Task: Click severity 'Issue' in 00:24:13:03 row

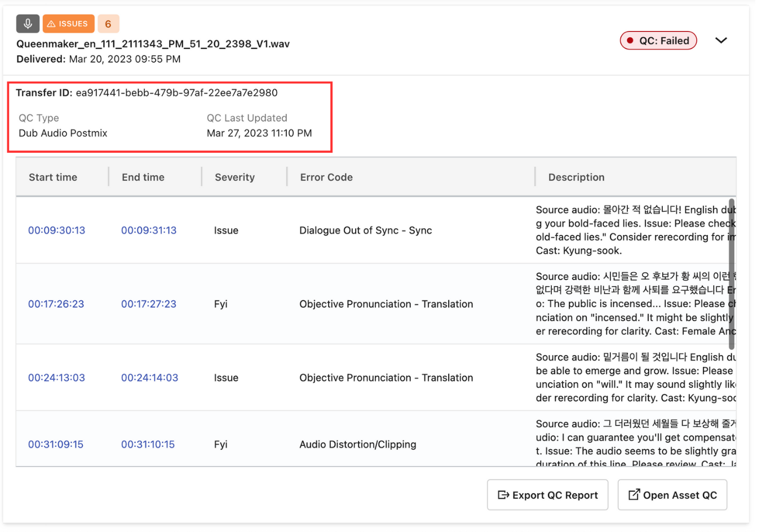Action: (226, 378)
